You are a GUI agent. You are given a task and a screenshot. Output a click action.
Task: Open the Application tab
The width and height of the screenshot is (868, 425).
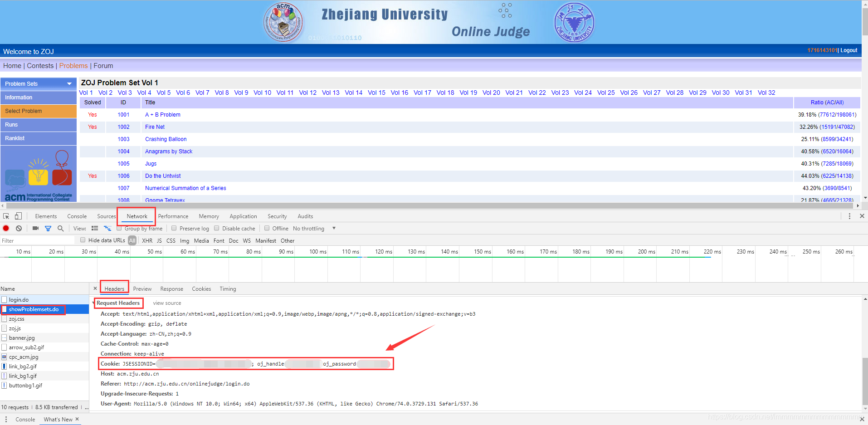point(243,216)
